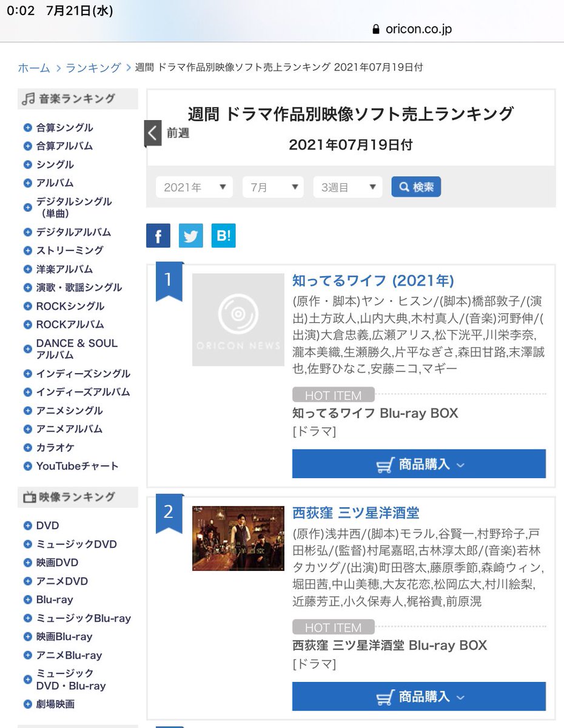Viewport: 564px width, 728px height.
Task: Open the 7月 month dropdown
Action: click(273, 187)
